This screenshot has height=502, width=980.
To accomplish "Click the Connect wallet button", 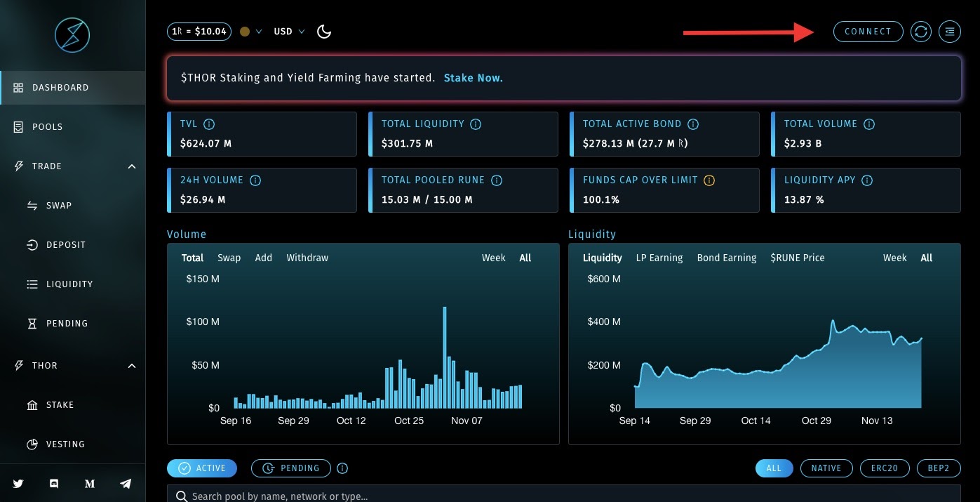I will (868, 32).
